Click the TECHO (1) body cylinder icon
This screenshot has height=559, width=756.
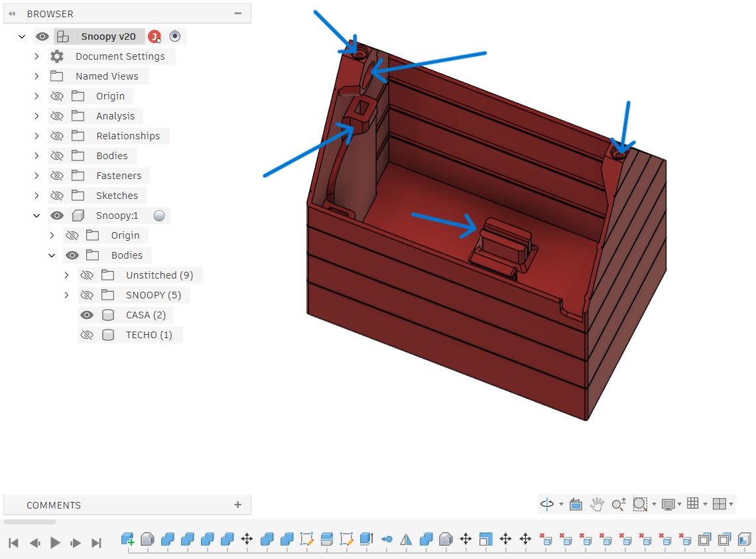coord(108,335)
